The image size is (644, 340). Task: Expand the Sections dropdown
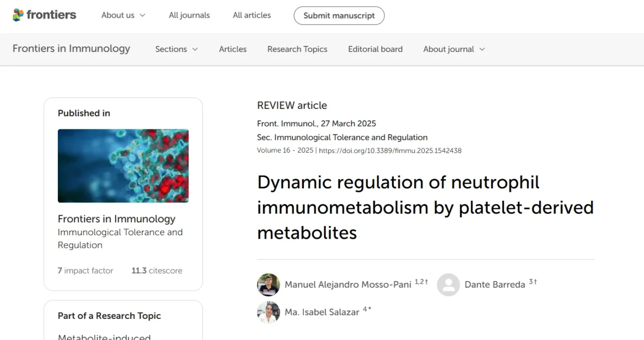(177, 49)
